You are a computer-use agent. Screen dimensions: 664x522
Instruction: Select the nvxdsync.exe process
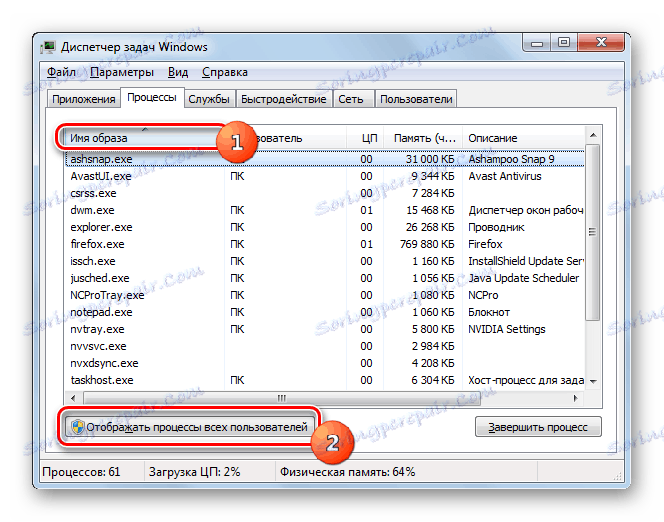click(x=325, y=363)
